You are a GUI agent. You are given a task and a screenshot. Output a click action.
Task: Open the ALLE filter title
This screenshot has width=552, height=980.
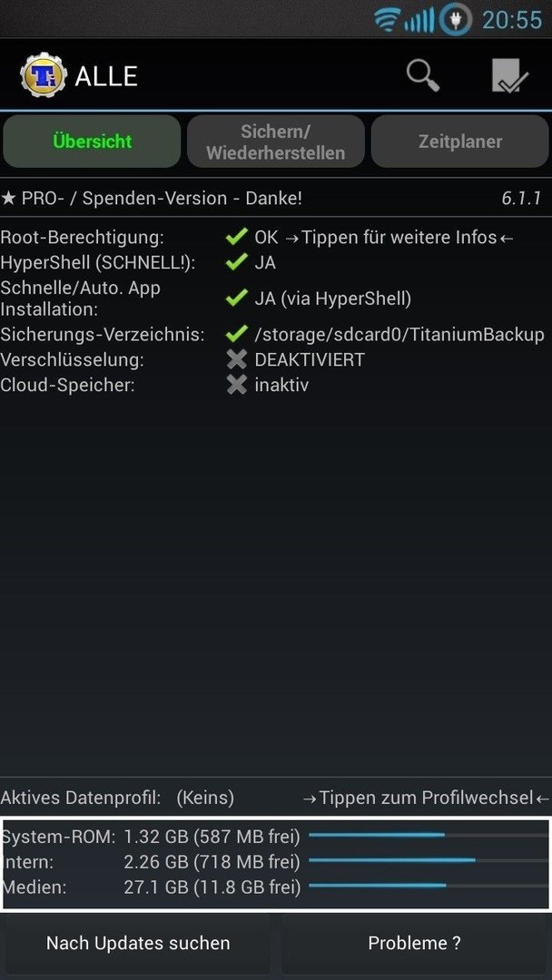click(x=106, y=76)
